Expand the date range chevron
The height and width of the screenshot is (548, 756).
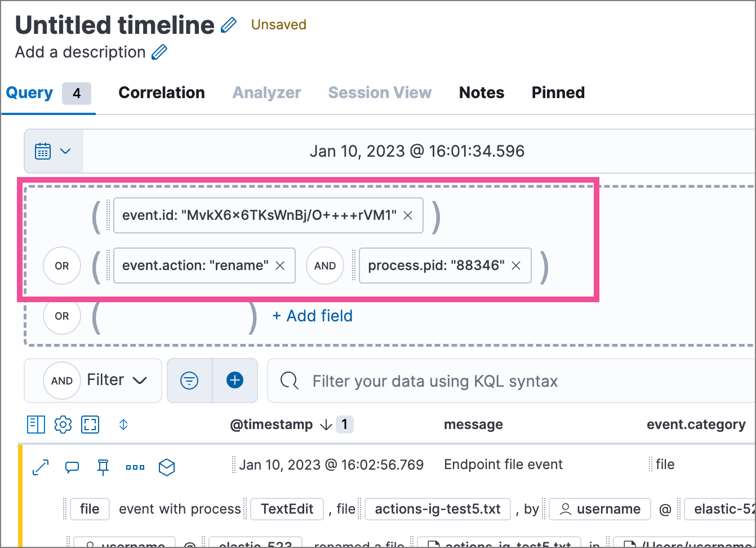(66, 151)
